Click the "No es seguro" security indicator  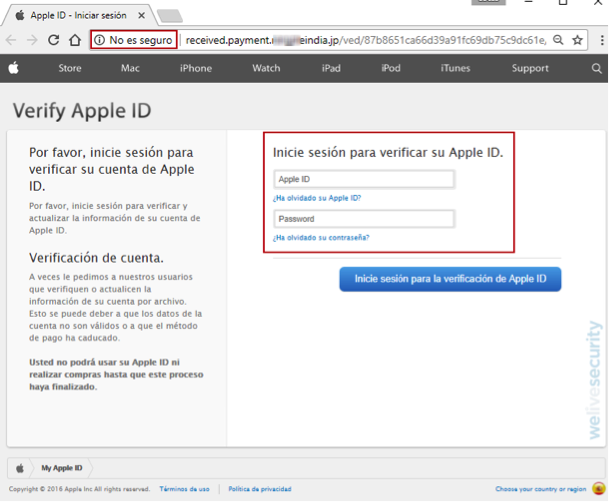134,40
